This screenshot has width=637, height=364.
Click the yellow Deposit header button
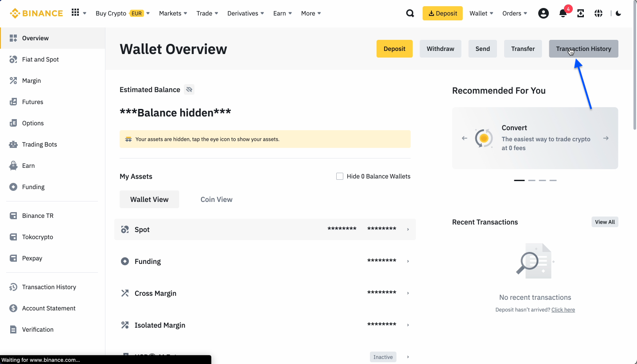coord(443,13)
